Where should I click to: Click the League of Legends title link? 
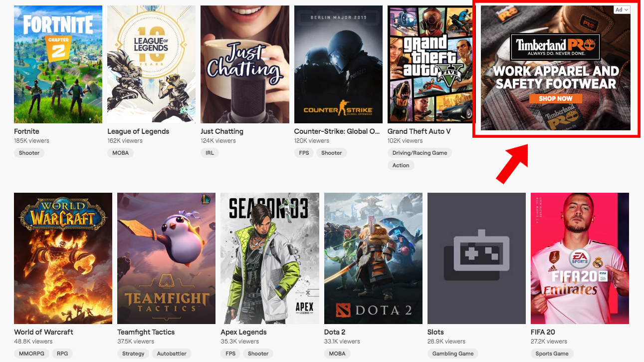coord(138,131)
